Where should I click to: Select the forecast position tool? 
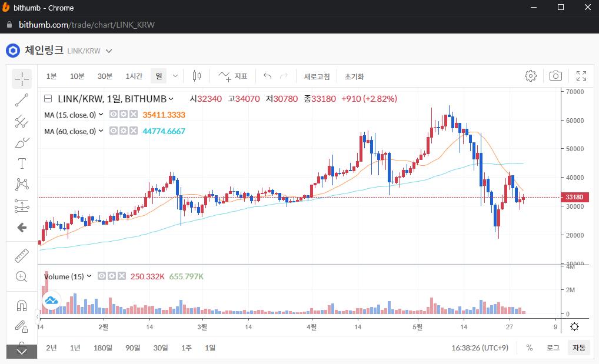[22, 206]
